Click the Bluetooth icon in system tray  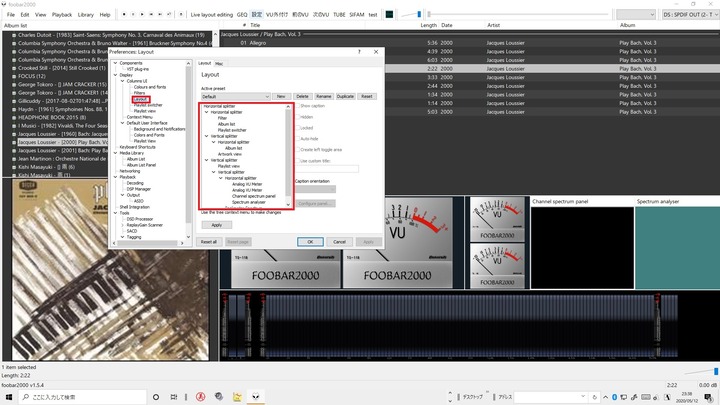pyautogui.click(x=614, y=397)
